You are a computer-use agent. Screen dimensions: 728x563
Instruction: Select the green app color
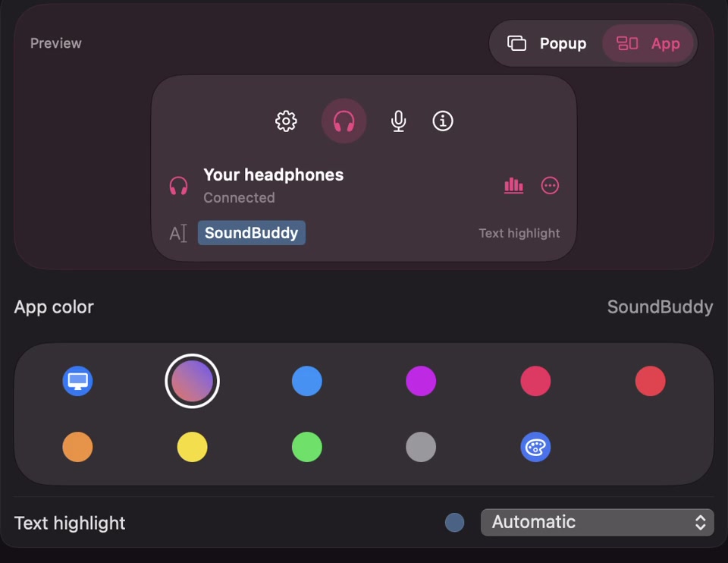(x=307, y=447)
